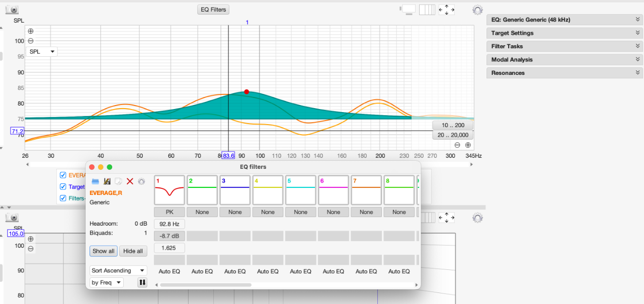Load filter settings with the folder icon
The width and height of the screenshot is (644, 304).
[x=95, y=181]
